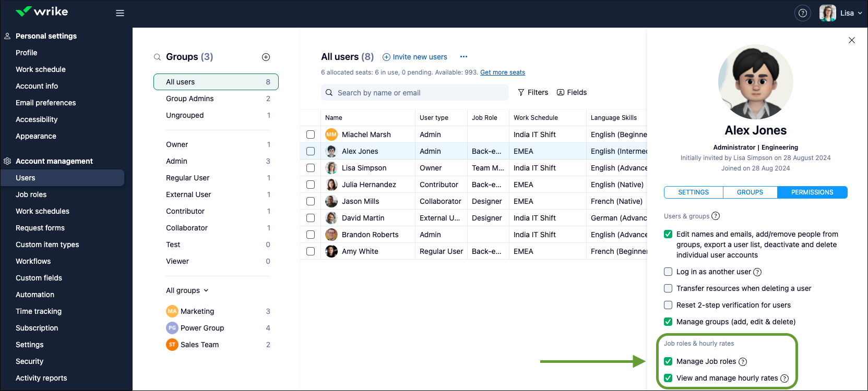Expand the All groups dropdown
The width and height of the screenshot is (868, 391).
[187, 290]
